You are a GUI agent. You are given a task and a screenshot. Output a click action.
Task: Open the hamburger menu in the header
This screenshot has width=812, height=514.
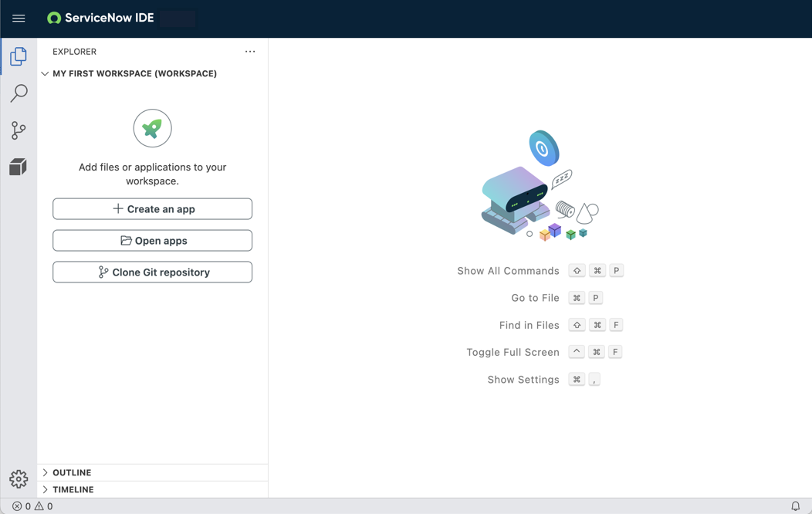(19, 18)
